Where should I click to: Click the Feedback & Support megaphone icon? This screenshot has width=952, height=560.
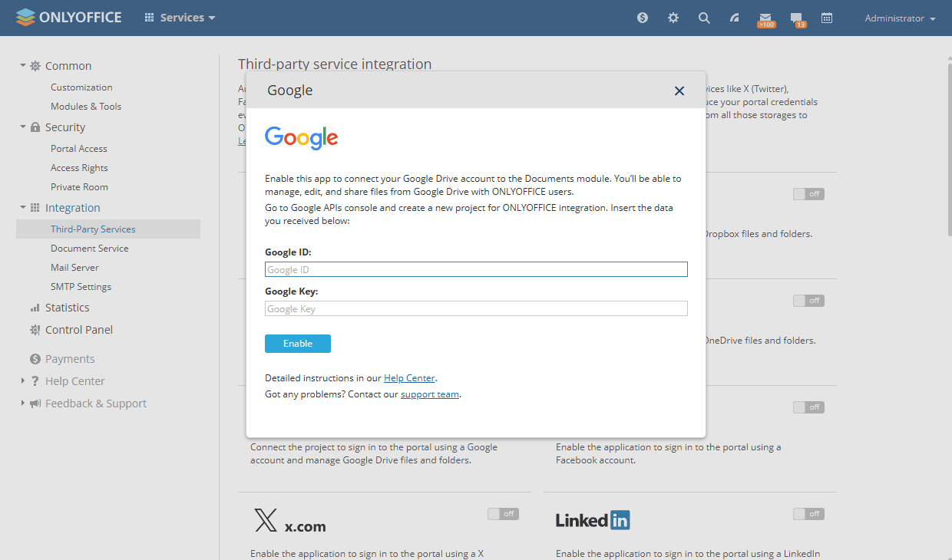click(x=35, y=404)
